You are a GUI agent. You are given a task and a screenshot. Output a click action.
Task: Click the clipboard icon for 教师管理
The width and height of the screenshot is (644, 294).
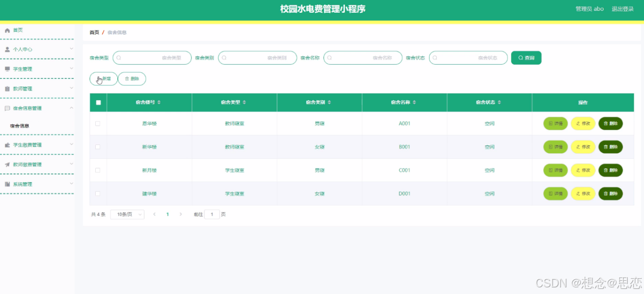coord(7,89)
